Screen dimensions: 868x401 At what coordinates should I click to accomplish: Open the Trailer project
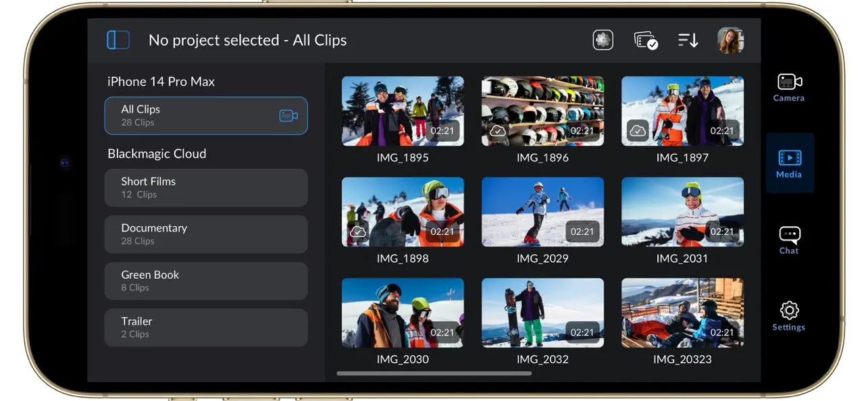pyautogui.click(x=206, y=327)
